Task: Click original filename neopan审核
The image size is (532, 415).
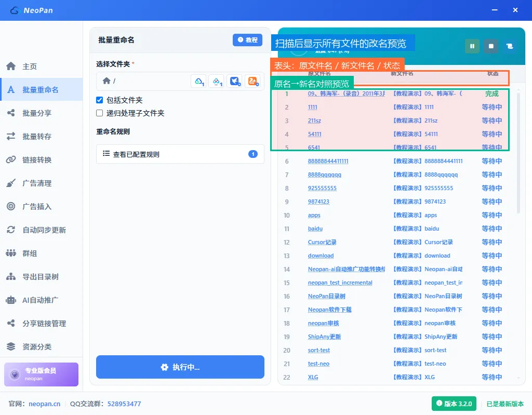Action: point(324,324)
